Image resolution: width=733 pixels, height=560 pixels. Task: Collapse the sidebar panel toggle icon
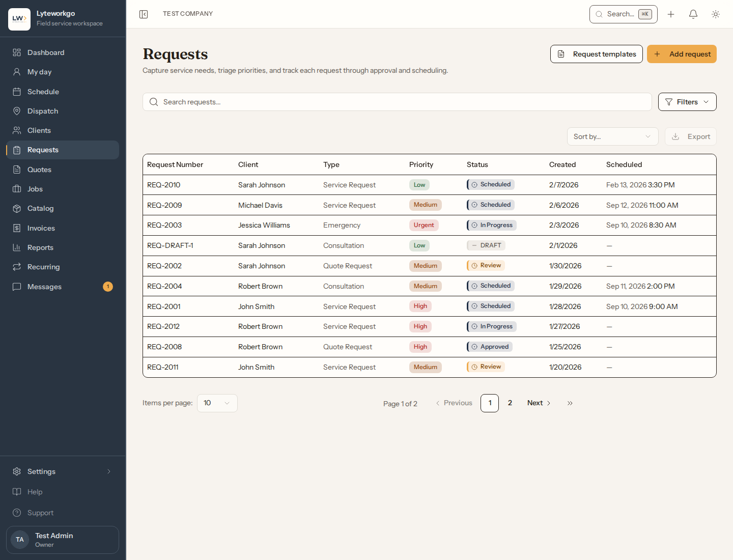coord(144,14)
